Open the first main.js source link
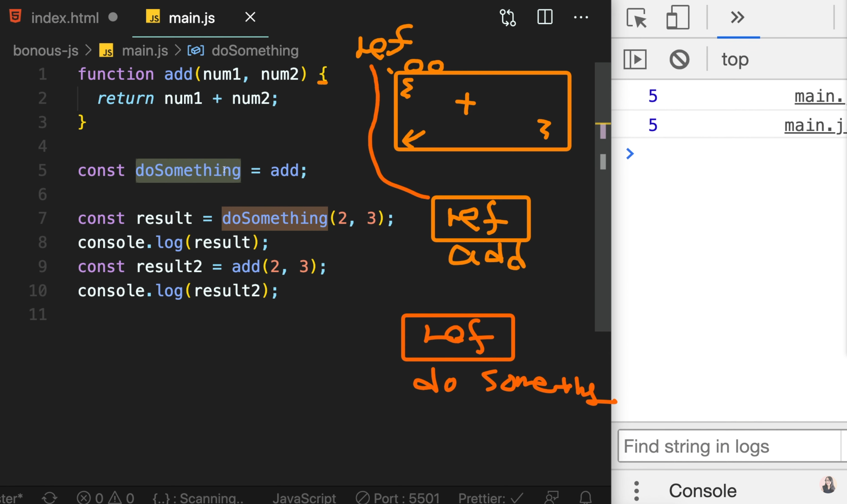 click(x=819, y=96)
